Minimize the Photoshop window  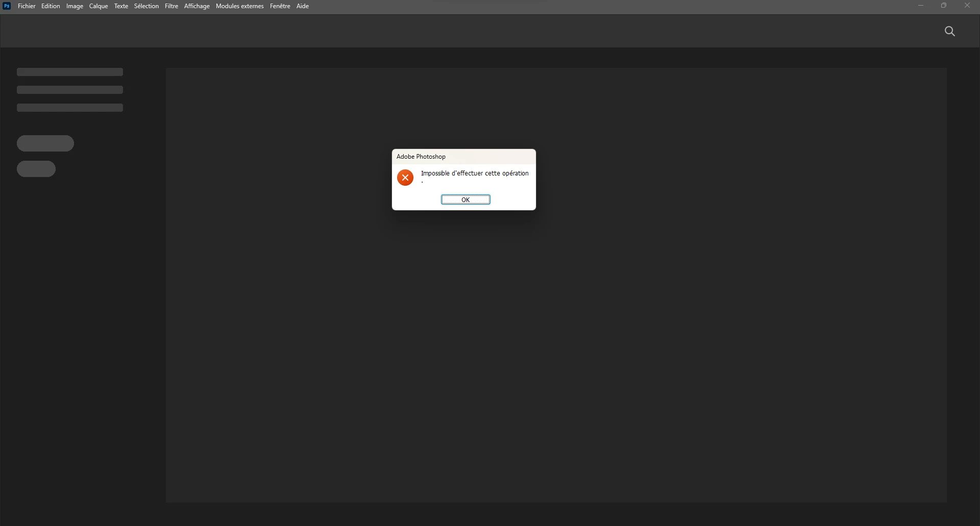click(921, 6)
